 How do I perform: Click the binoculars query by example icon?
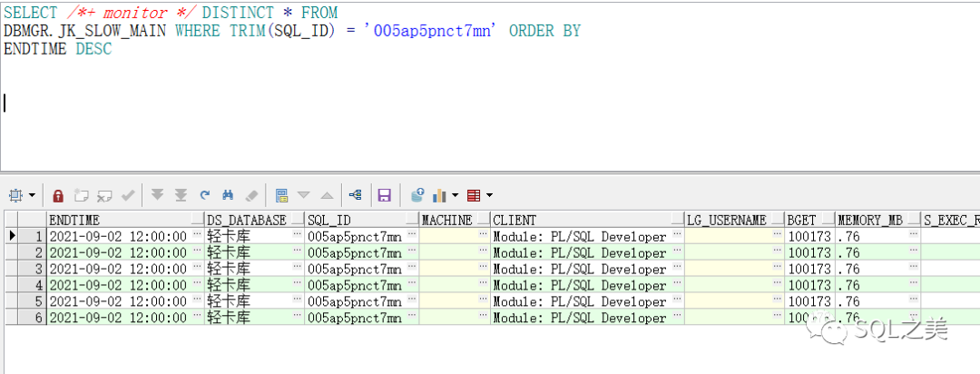point(228,196)
